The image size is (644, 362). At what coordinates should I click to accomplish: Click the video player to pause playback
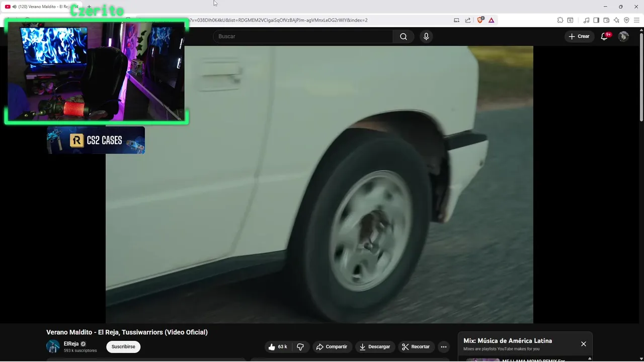coord(319,185)
